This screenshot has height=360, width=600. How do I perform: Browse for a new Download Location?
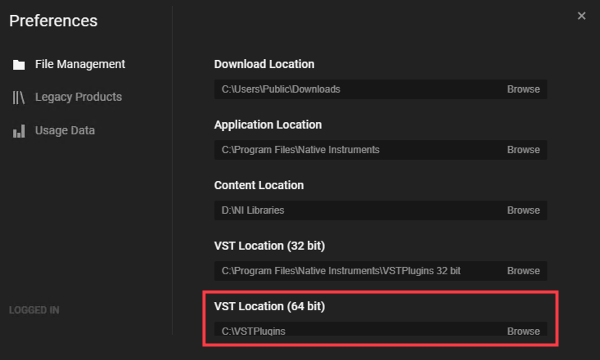pos(523,89)
